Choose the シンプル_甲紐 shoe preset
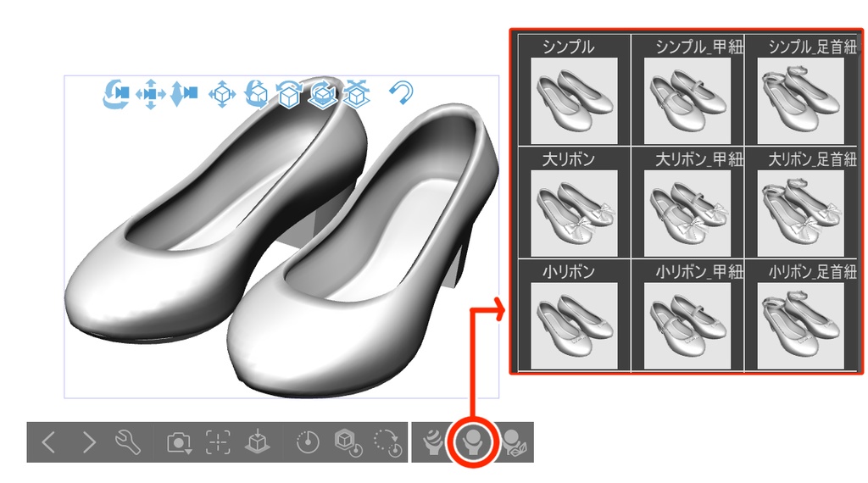Screen dimensions: 868x483 pyautogui.click(x=687, y=101)
